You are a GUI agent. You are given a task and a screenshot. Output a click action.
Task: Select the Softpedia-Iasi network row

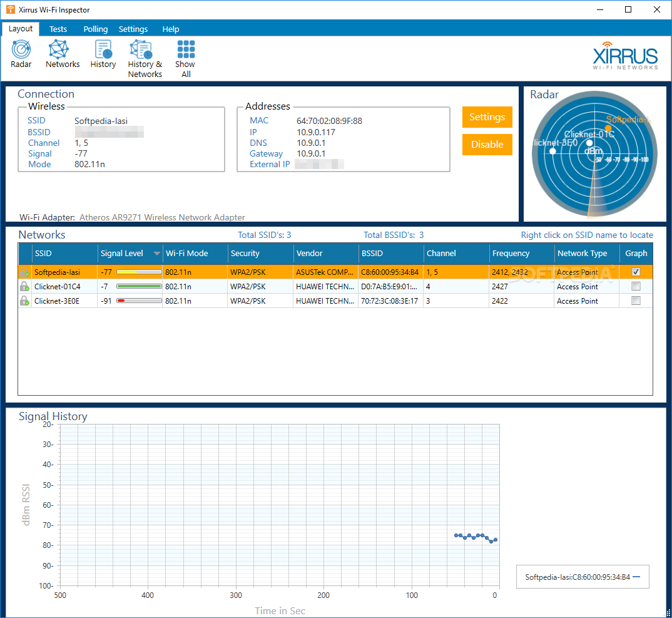[x=335, y=272]
